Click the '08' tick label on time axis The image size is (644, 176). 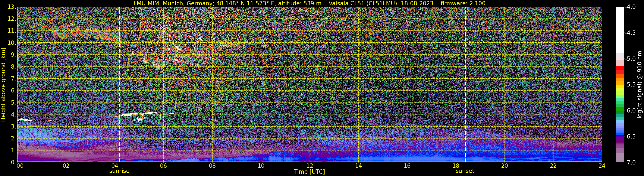212,166
